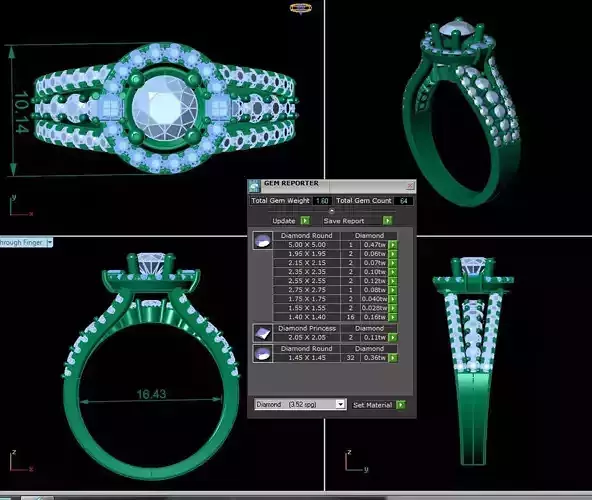Click the 0.16tw weight cell
592x500 pixels.
[x=374, y=317]
